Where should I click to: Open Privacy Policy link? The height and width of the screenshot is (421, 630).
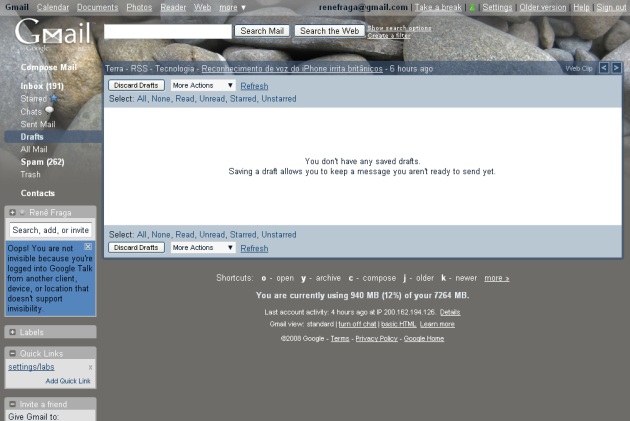(376, 339)
